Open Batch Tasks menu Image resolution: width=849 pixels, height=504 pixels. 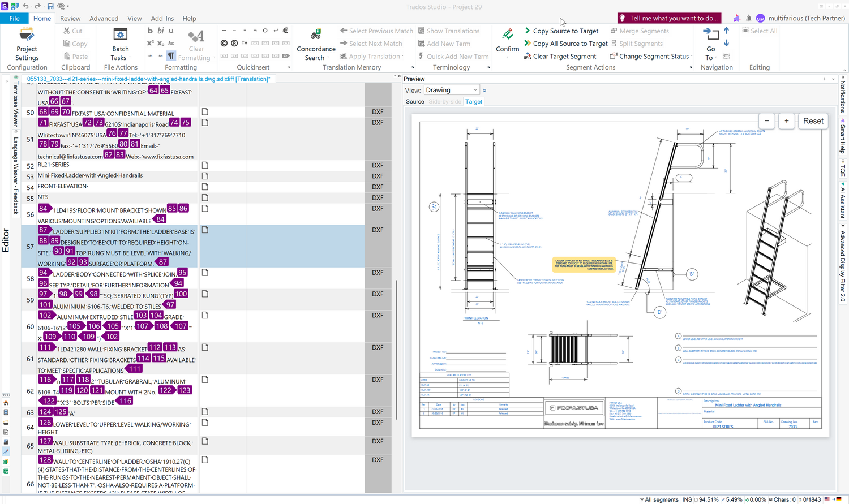(x=120, y=44)
